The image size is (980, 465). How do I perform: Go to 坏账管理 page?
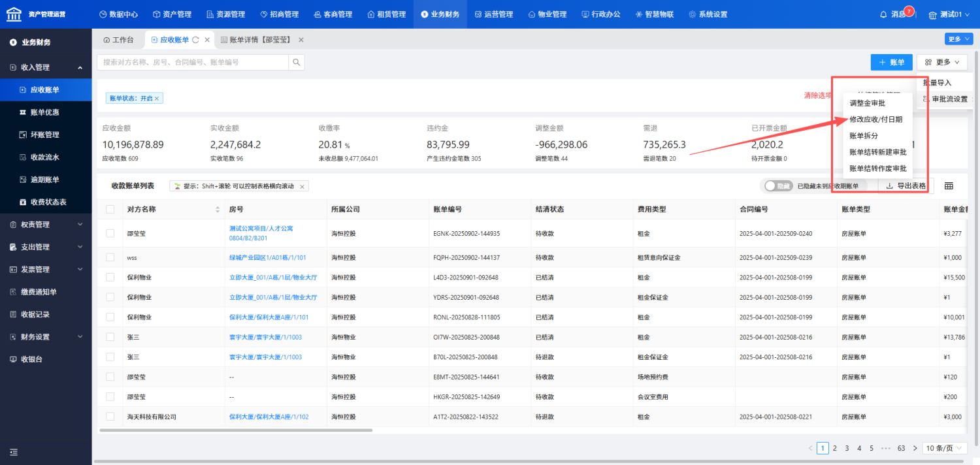click(x=45, y=135)
